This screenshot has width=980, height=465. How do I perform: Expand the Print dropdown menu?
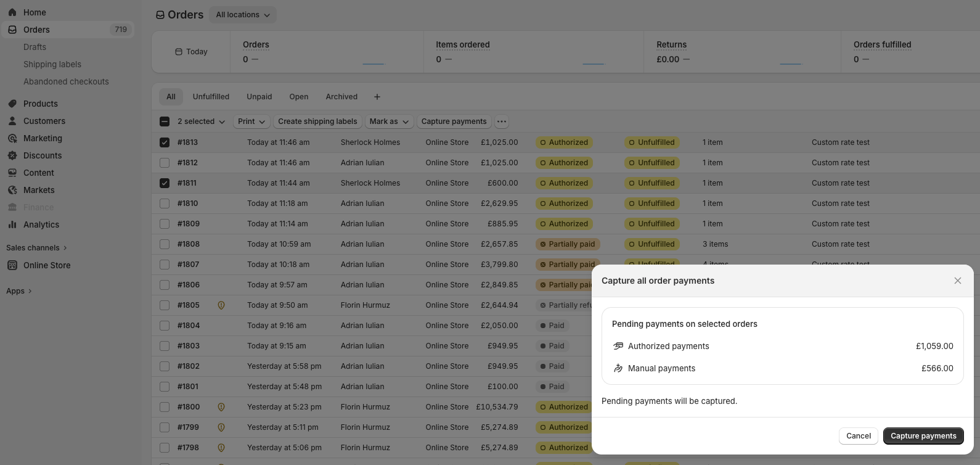tap(251, 121)
